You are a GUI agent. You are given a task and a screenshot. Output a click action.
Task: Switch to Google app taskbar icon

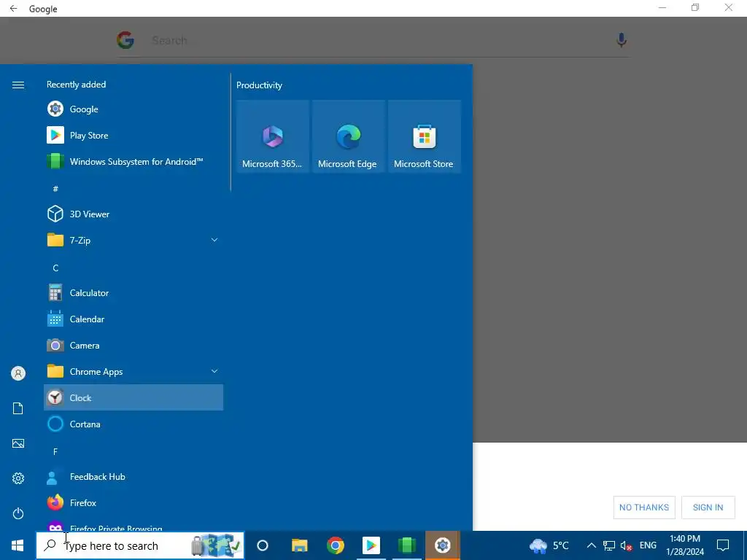443,545
